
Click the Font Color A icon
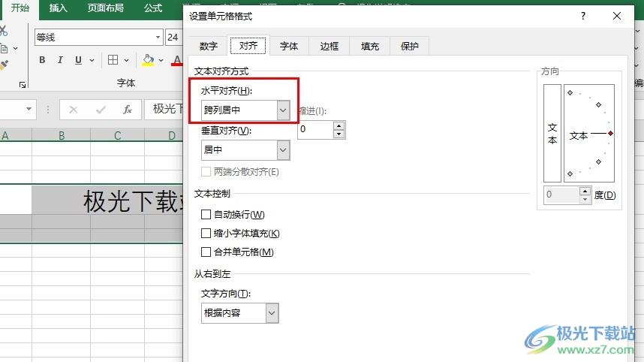coord(177,60)
